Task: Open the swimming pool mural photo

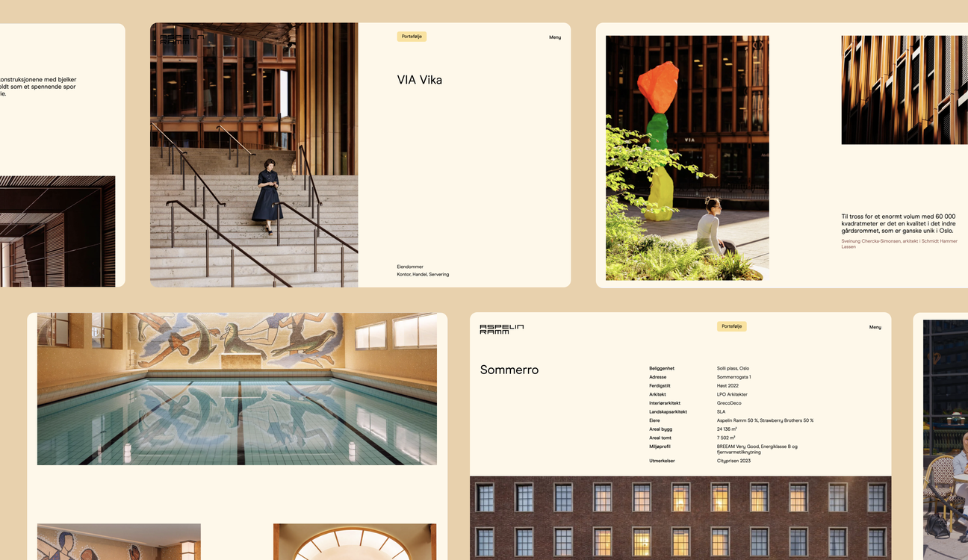Action: tap(237, 389)
